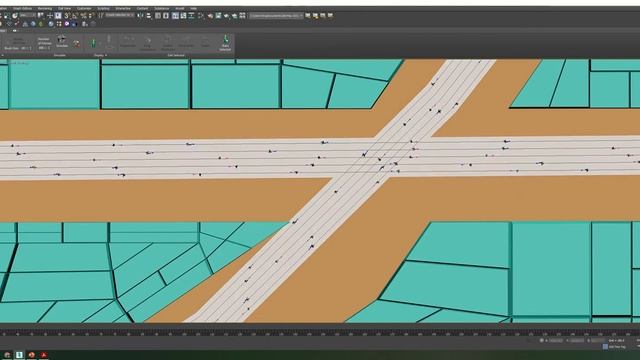Click the 3ds Max taskbar icon
The image size is (640, 360).
coord(19,355)
